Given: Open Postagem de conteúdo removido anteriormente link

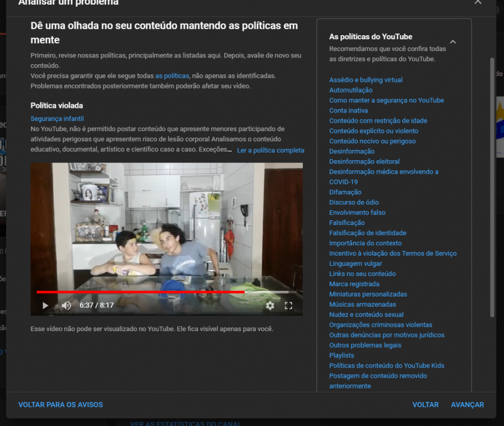Looking at the screenshot, I should [378, 381].
